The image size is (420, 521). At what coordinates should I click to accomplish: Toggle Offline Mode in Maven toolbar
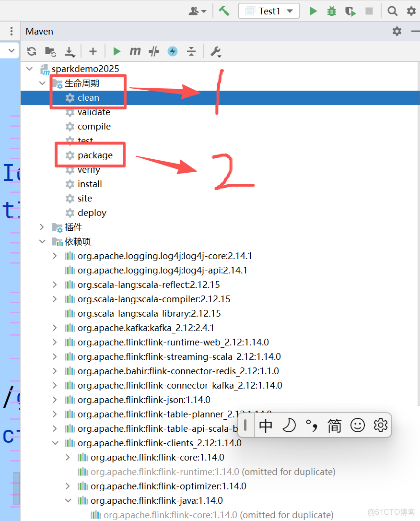154,51
